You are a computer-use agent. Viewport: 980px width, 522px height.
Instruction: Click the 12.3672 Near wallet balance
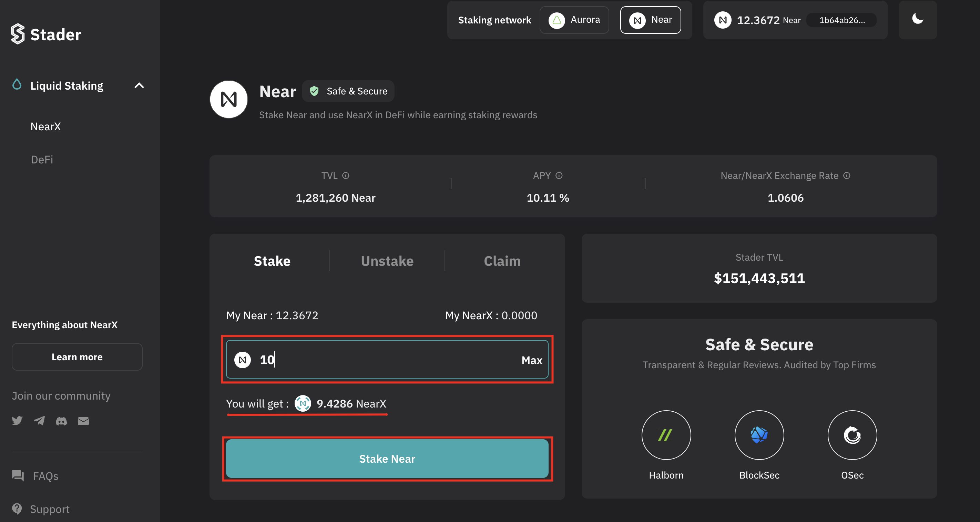point(769,20)
